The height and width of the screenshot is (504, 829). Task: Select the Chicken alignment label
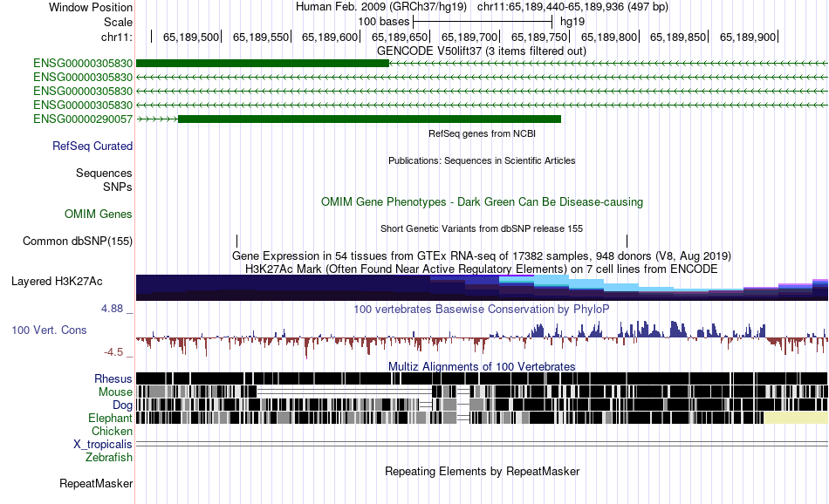pyautogui.click(x=112, y=431)
